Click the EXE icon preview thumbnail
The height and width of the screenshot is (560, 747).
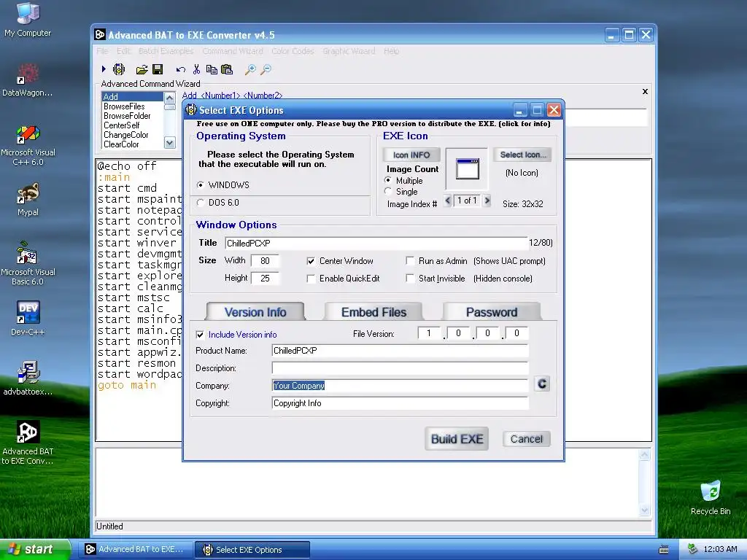(468, 169)
